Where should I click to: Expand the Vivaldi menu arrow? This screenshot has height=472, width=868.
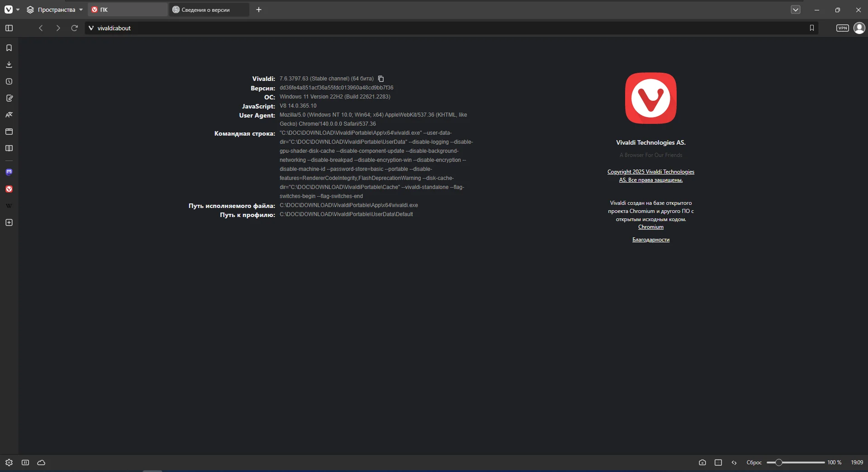(x=18, y=9)
